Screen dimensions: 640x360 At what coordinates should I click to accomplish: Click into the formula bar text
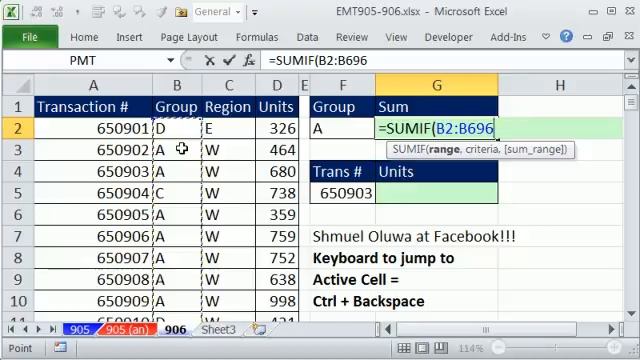tap(443, 60)
